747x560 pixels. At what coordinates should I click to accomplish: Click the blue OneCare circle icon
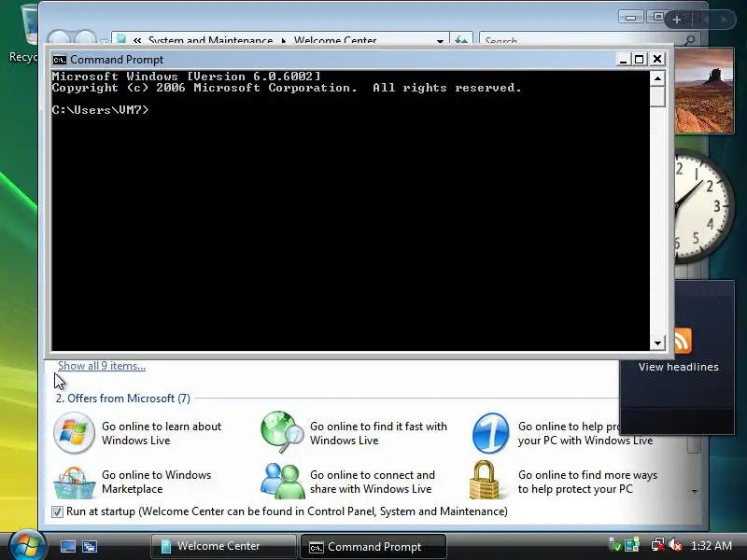490,433
